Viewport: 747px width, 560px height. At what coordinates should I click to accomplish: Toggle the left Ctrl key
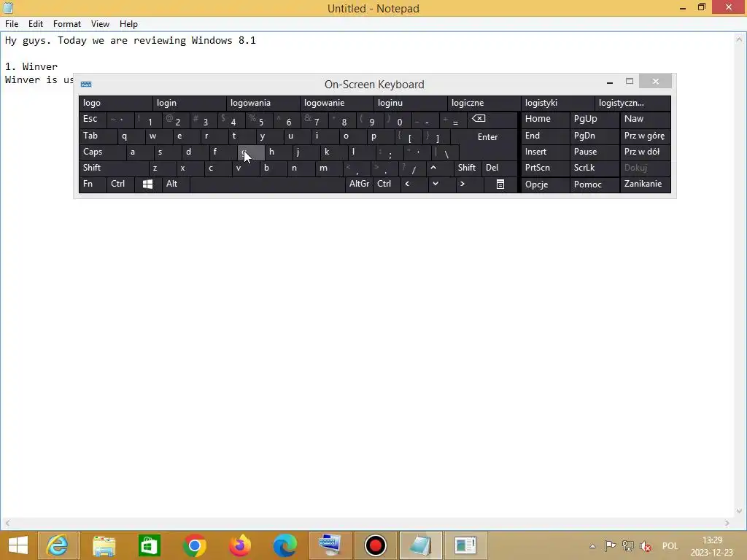coord(120,184)
